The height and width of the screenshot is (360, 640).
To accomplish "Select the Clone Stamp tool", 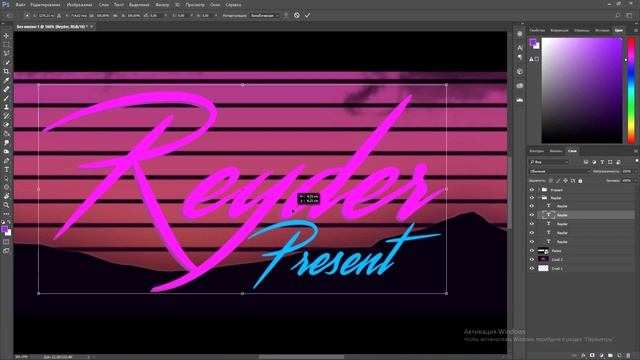I will (6, 107).
